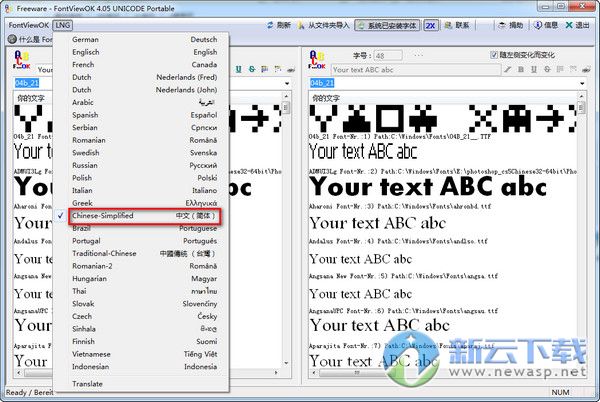The height and width of the screenshot is (402, 600).
Task: Click the print icon in right pane
Action: (x=586, y=70)
